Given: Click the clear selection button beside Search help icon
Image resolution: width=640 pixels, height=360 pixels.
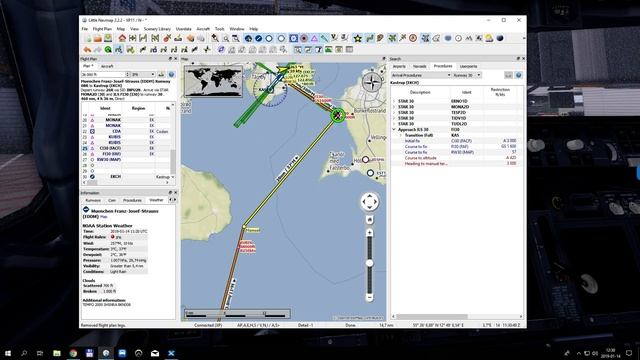Looking at the screenshot, I should (508, 75).
